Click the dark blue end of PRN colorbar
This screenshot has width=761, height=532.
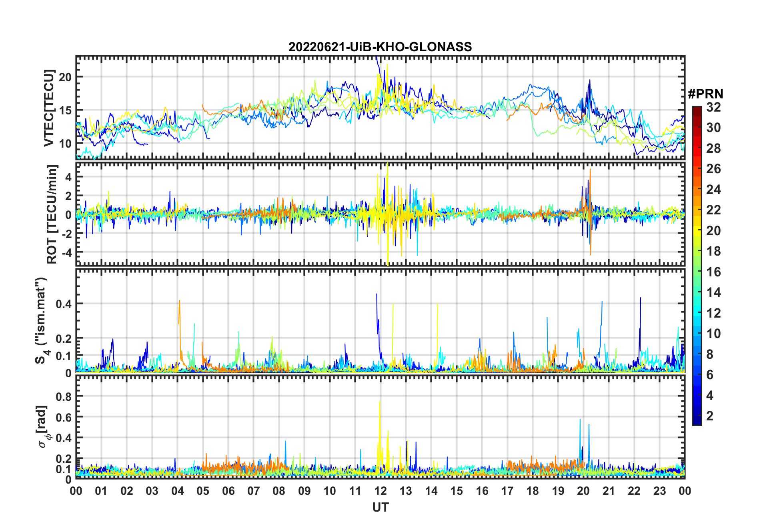pyautogui.click(x=697, y=421)
